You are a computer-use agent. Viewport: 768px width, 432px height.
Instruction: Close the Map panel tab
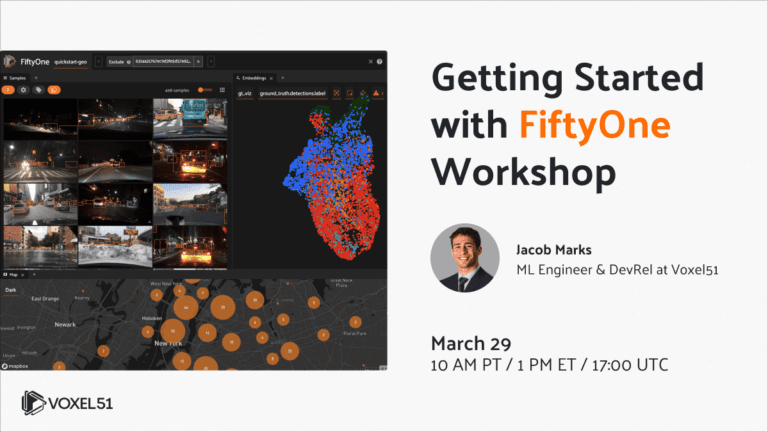(23, 275)
